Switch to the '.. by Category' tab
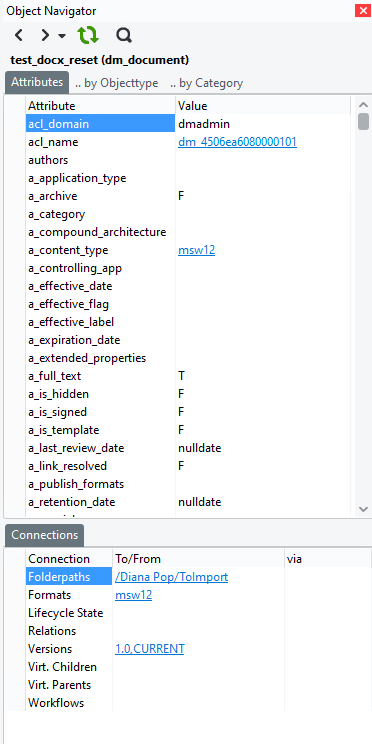The width and height of the screenshot is (372, 744). [x=206, y=83]
